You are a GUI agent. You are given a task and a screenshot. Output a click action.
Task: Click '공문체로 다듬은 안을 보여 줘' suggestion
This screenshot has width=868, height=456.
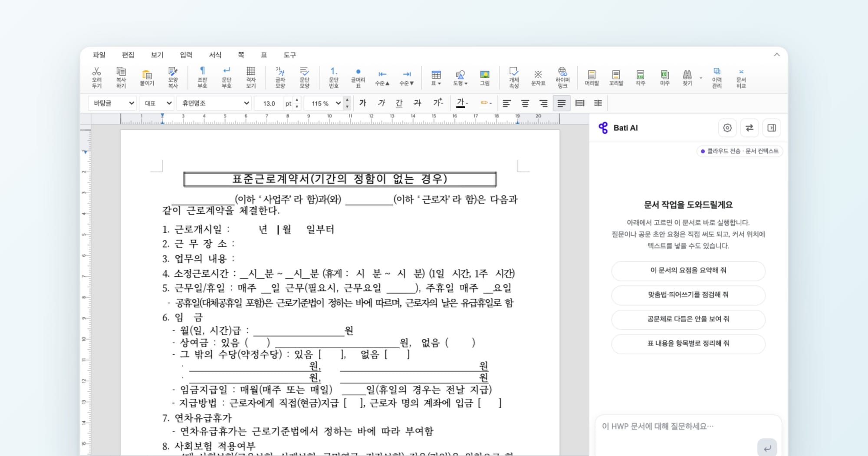pos(688,319)
